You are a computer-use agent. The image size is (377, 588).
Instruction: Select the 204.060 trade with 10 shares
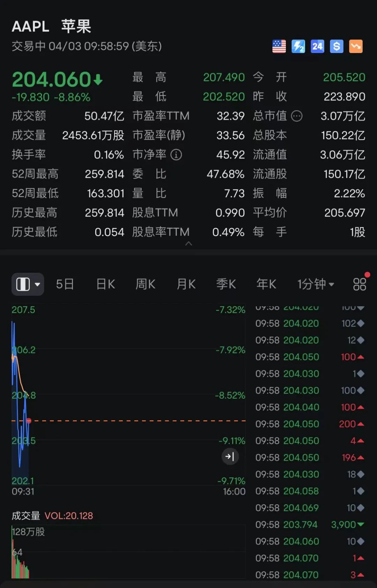coord(310,541)
